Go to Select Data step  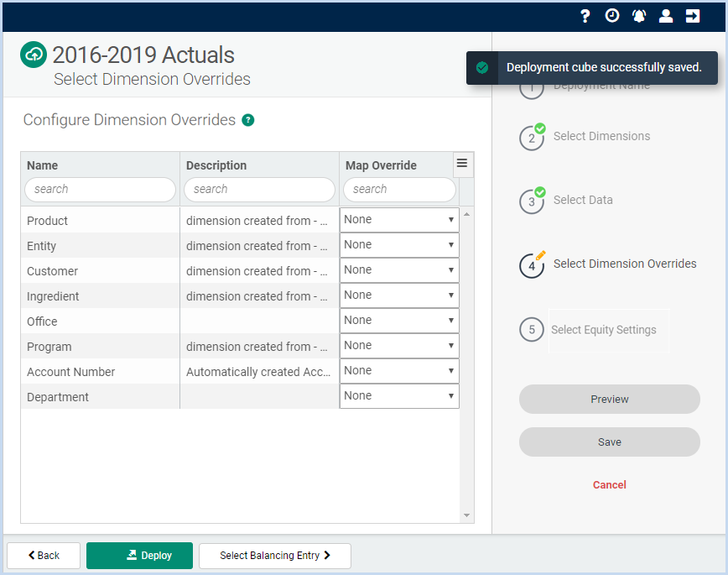click(583, 200)
